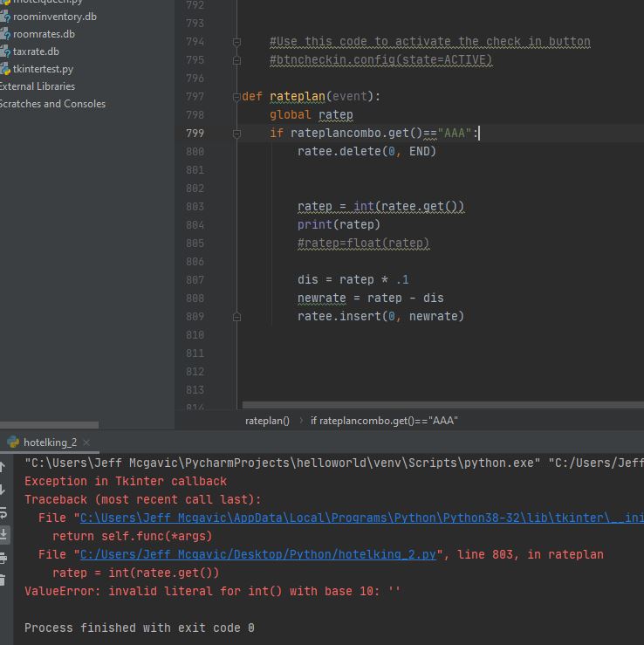The height and width of the screenshot is (645, 644).
Task: Collapse the if rateplancombo fold marker
Action: click(236, 134)
